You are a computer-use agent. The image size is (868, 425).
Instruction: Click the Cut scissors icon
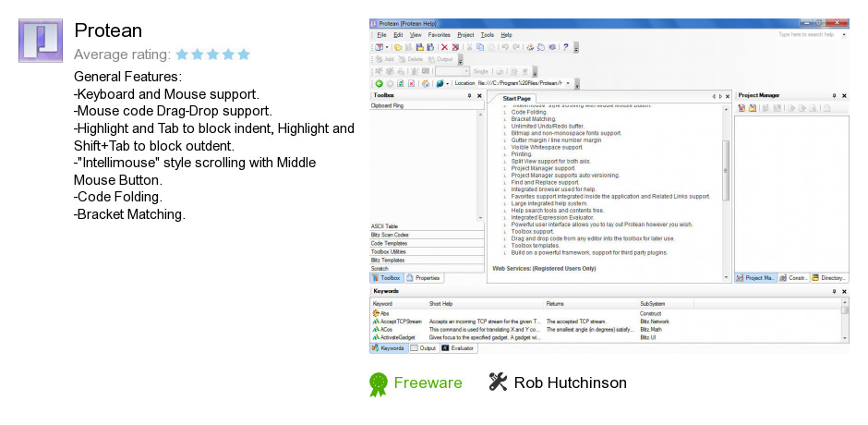click(469, 47)
